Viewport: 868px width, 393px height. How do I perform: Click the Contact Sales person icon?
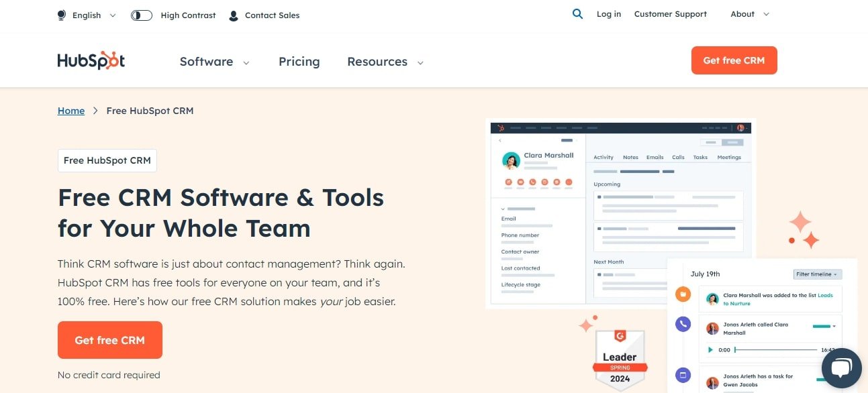[233, 15]
